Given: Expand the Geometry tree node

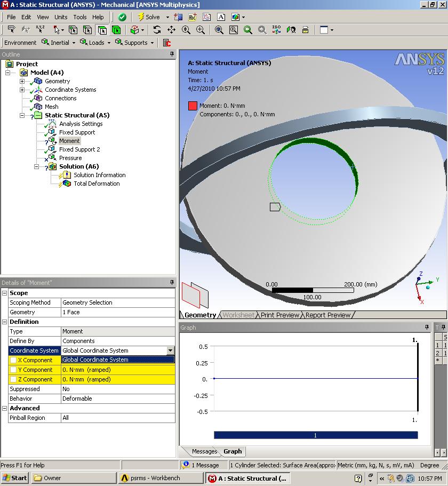Looking at the screenshot, I should pyautogui.click(x=22, y=81).
